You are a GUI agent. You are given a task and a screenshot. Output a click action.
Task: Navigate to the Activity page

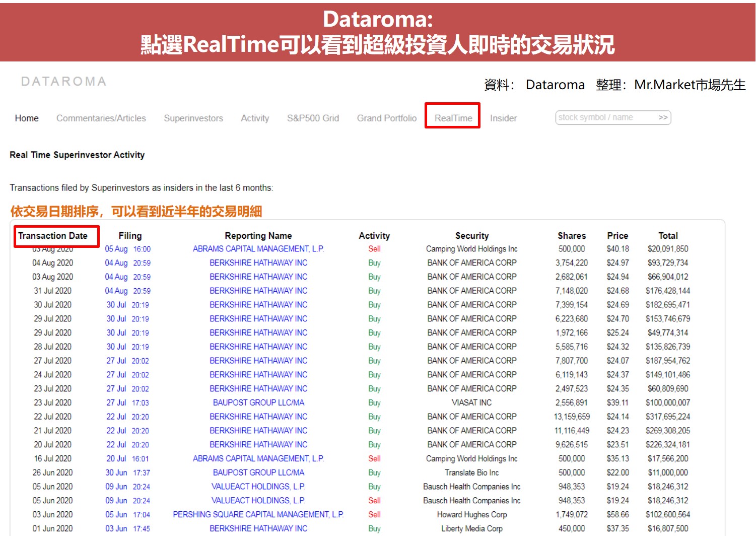coord(255,118)
